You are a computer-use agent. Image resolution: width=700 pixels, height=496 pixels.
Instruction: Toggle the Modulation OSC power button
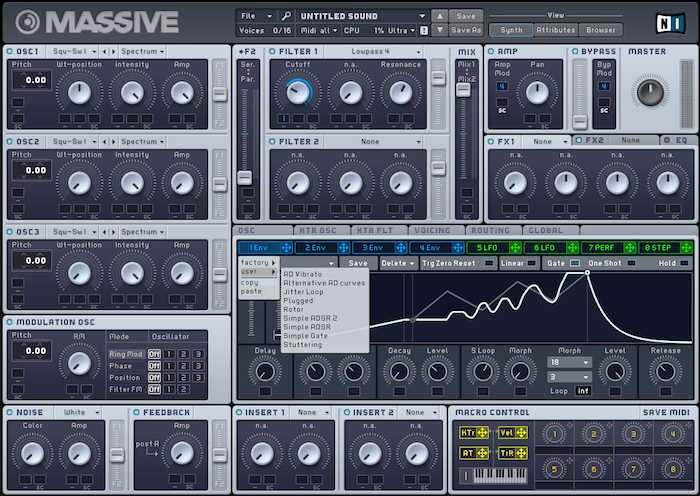click(x=9, y=322)
